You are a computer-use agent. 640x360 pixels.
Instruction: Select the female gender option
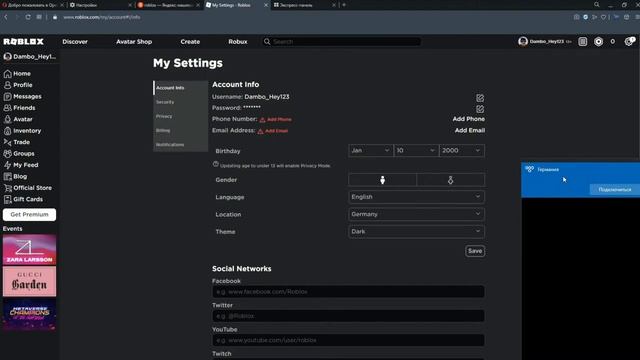click(451, 180)
